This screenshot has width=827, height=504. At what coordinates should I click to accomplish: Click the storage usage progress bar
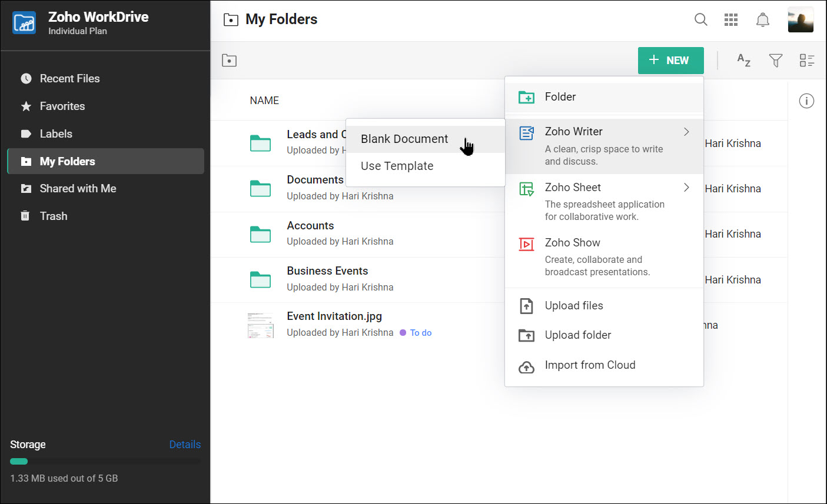click(x=105, y=461)
